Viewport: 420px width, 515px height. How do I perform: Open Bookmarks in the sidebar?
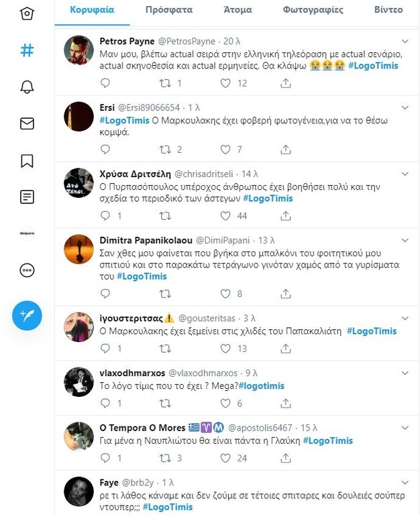tap(27, 160)
